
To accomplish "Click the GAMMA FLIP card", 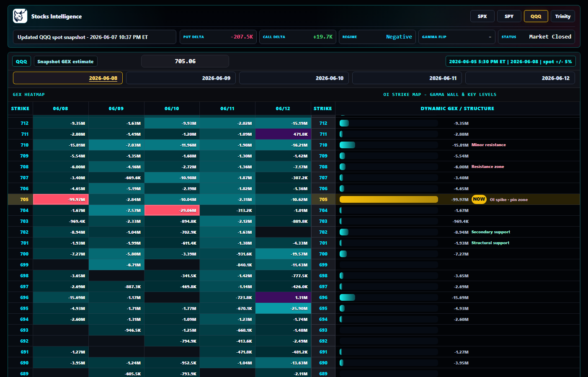I will [457, 37].
